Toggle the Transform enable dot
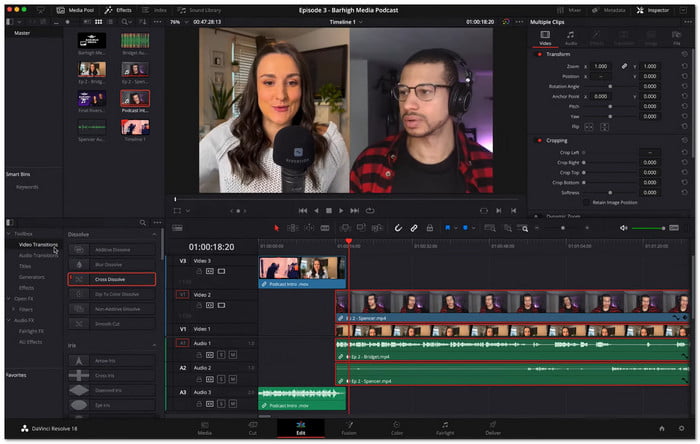 click(539, 54)
